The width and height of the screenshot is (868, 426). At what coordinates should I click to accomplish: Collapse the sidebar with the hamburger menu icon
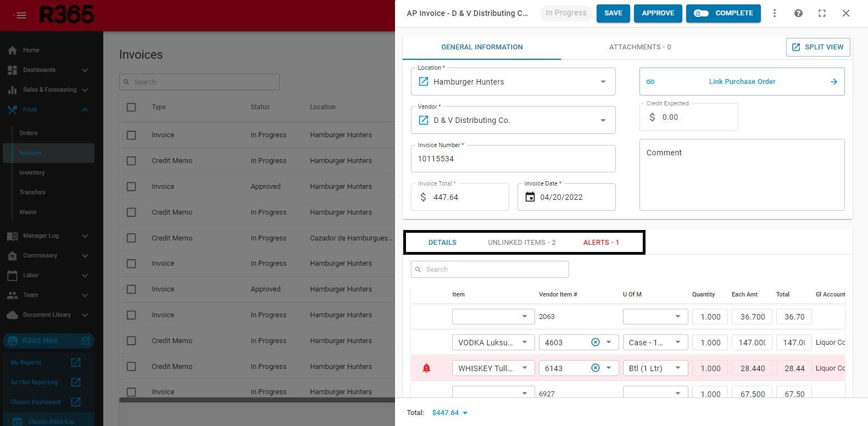[x=20, y=15]
